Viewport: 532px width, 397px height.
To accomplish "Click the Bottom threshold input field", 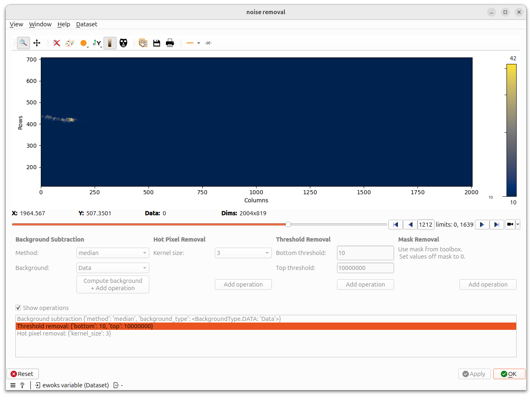I will tap(365, 253).
